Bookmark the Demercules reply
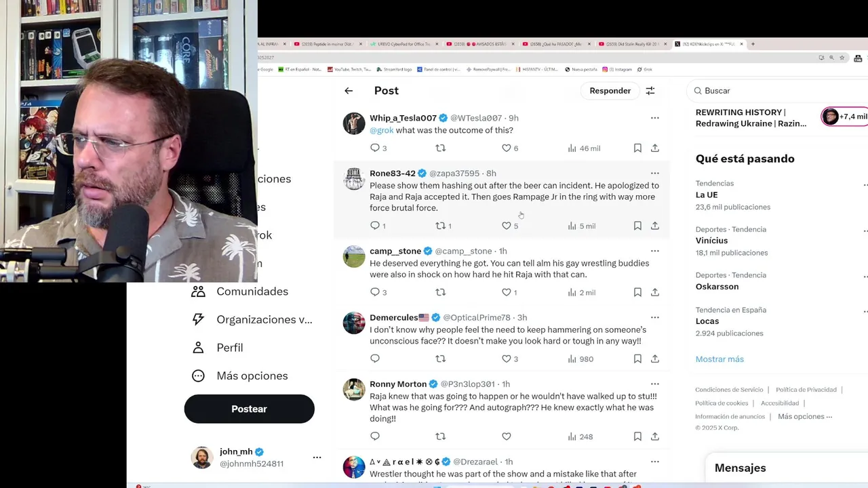Screen dimensions: 868x488 click(x=637, y=359)
